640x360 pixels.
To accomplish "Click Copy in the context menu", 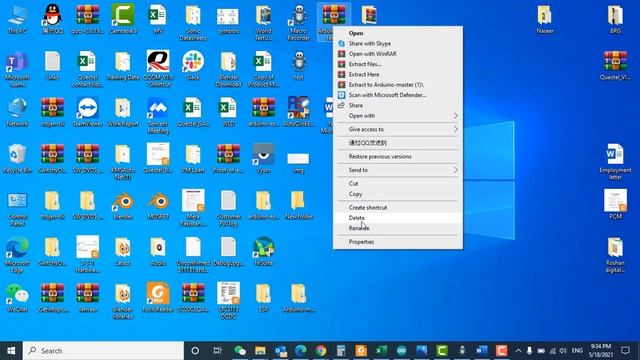I will (x=398, y=194).
